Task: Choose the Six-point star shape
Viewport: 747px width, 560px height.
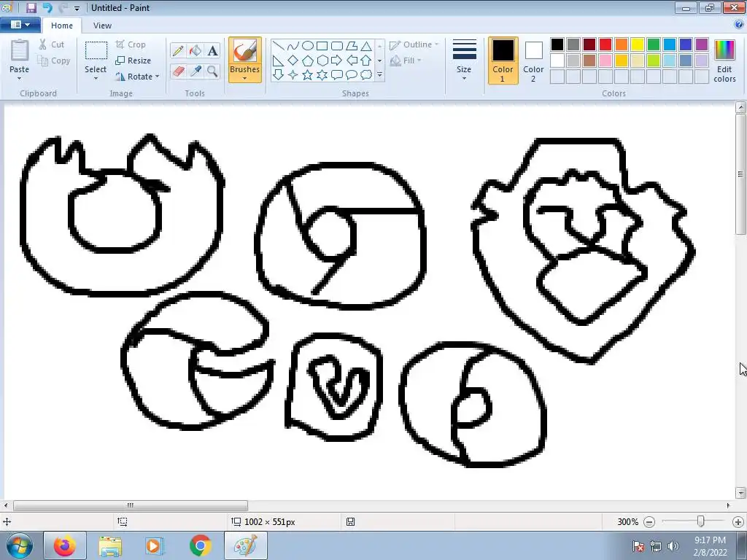Action: [x=322, y=75]
